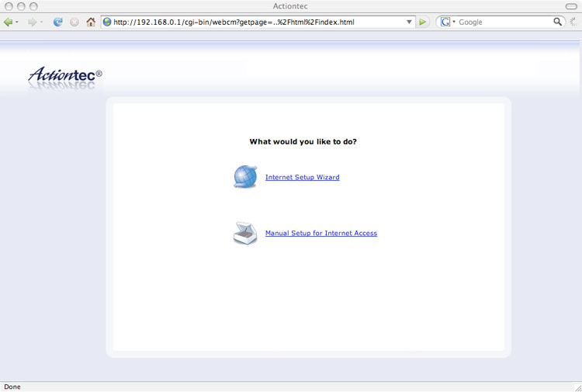The image size is (582, 392).
Task: Click the Forward arrow button
Action: tap(33, 23)
